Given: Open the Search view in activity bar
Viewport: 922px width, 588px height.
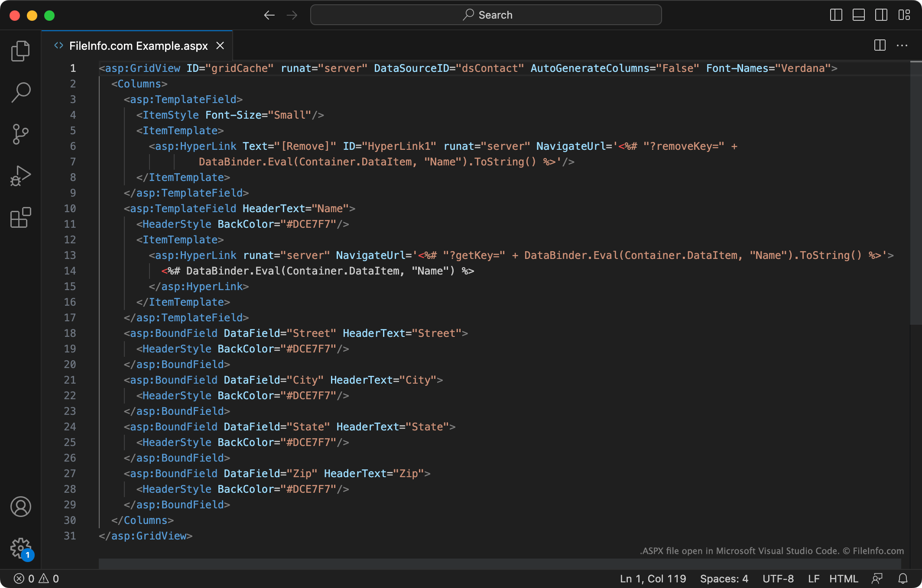Looking at the screenshot, I should (x=20, y=92).
